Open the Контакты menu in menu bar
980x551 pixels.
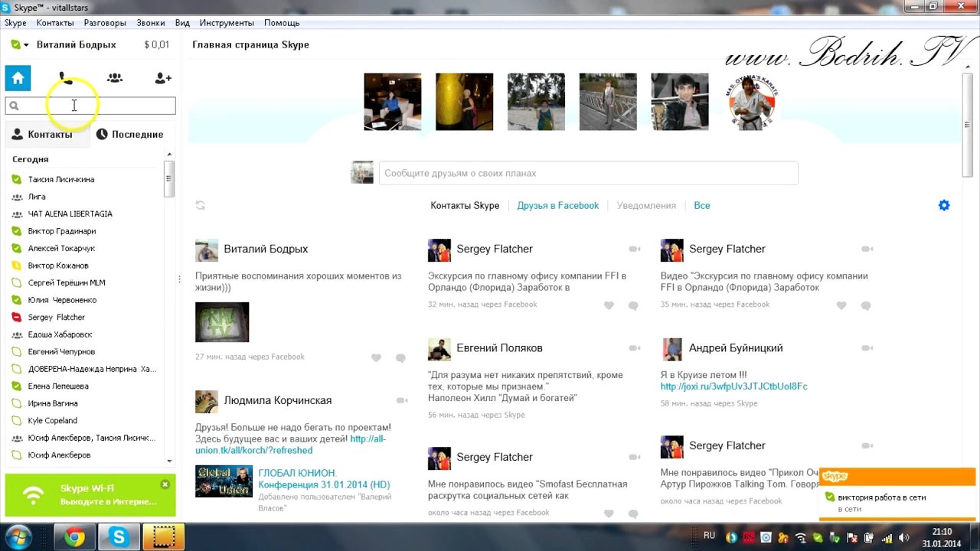[x=55, y=23]
